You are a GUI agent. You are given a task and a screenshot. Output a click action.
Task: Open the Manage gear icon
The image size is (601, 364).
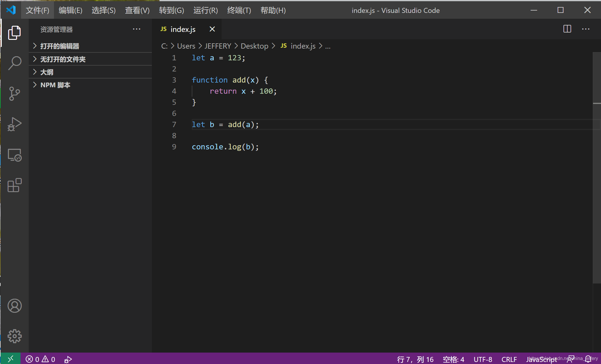point(14,336)
